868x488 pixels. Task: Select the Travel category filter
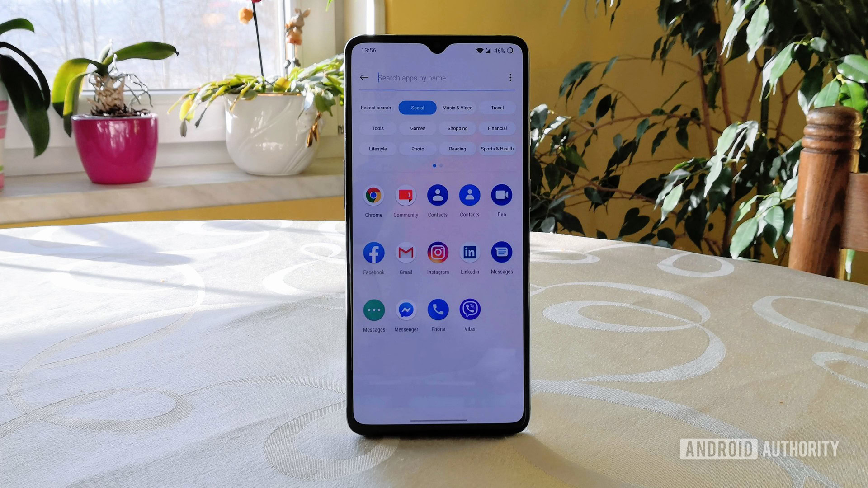tap(497, 107)
